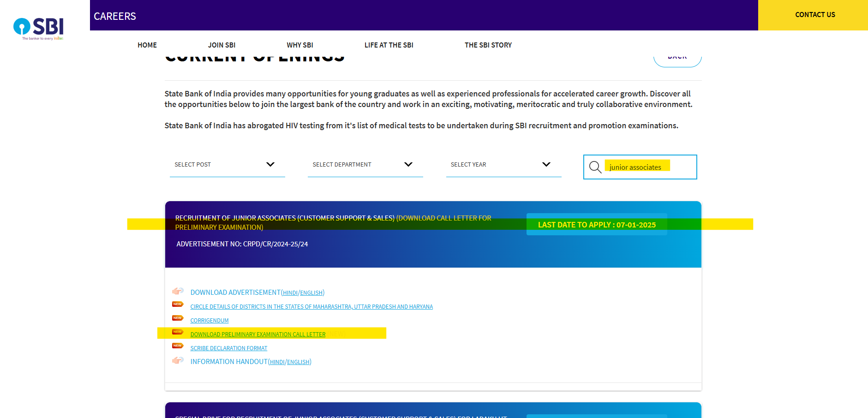The height and width of the screenshot is (418, 868).
Task: Open the Select Year dropdown
Action: pos(503,165)
